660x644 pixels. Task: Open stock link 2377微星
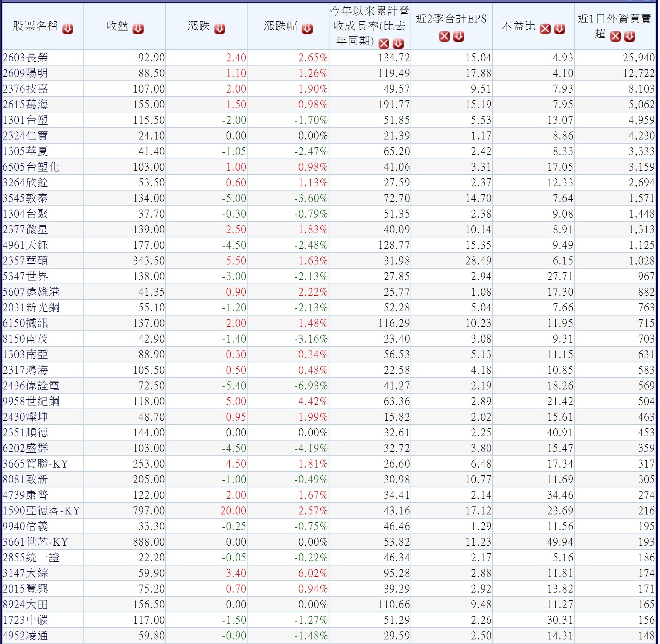[25, 229]
